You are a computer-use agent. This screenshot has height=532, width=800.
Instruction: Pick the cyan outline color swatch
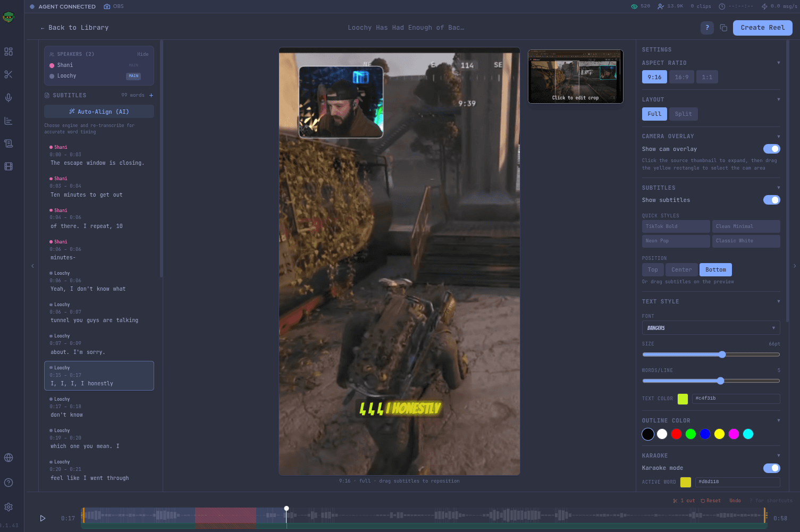748,434
